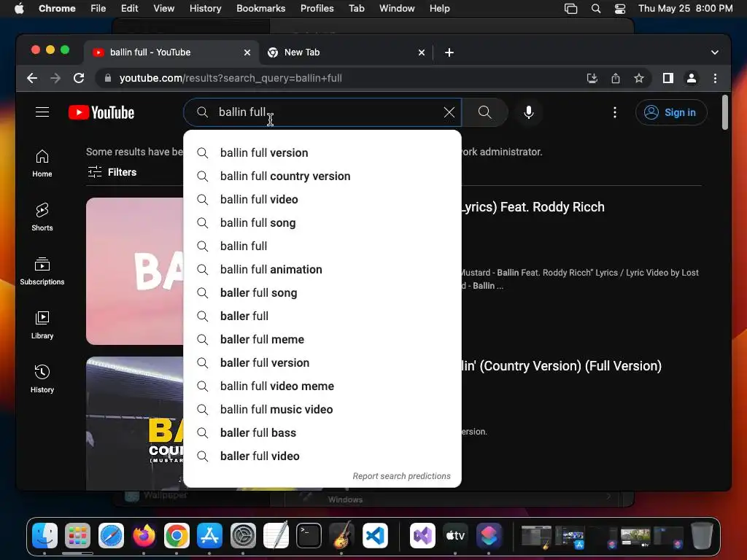Screen dimensions: 747x560
Task: Expand the tab search chevron
Action: click(x=715, y=52)
